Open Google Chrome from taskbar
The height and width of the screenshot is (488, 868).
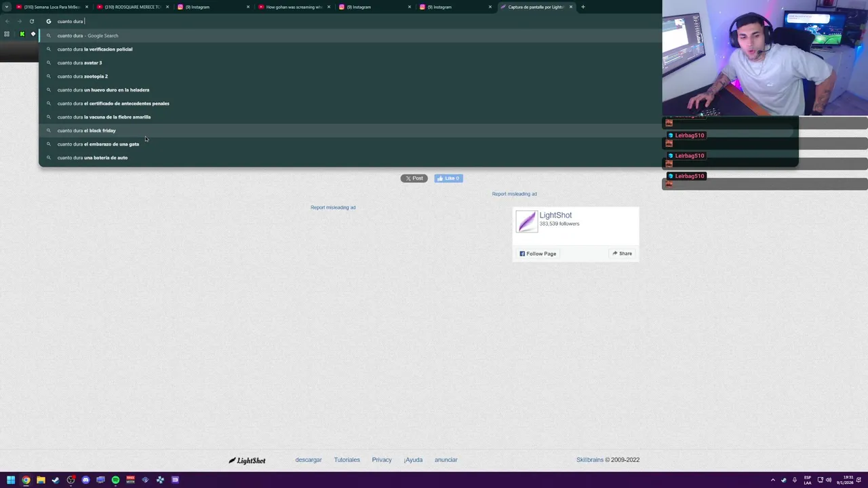[x=26, y=480]
